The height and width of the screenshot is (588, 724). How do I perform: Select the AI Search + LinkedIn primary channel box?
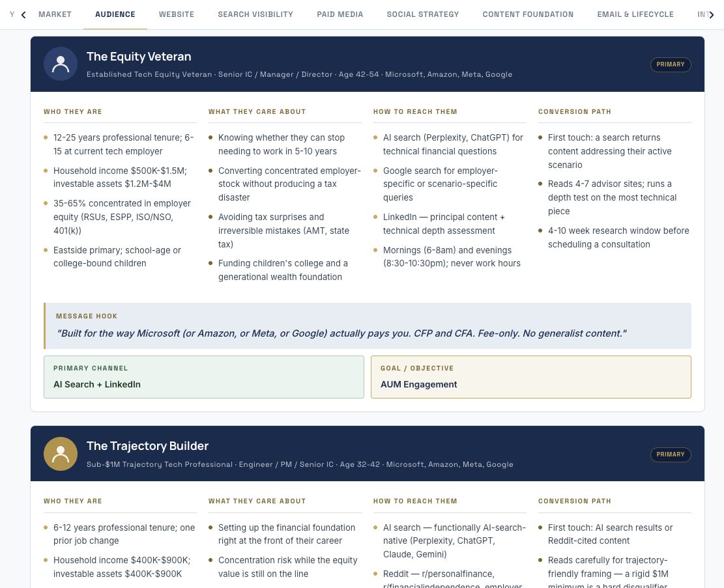click(x=203, y=377)
